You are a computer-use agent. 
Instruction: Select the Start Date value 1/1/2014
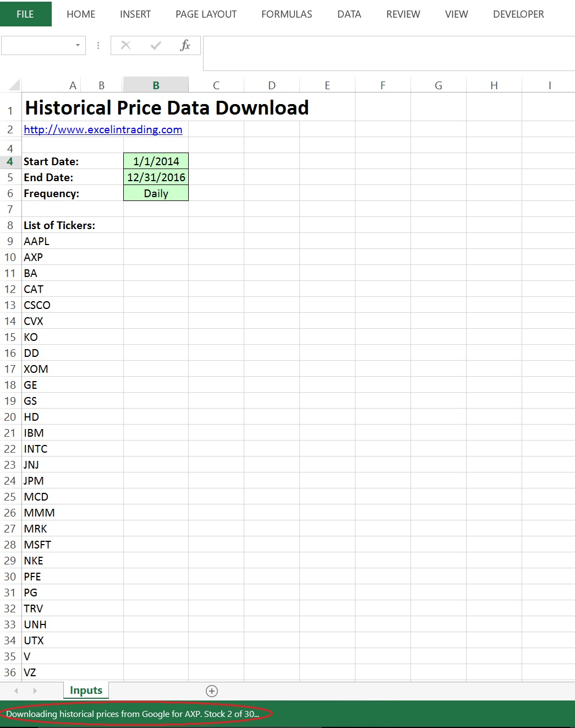156,161
